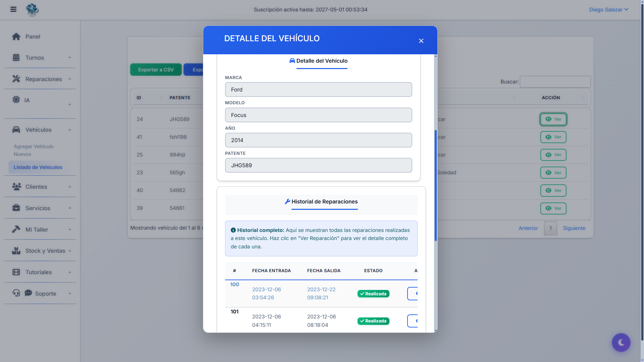Open the Diego Salazar account dropdown
The height and width of the screenshot is (362, 644).
(608, 9)
